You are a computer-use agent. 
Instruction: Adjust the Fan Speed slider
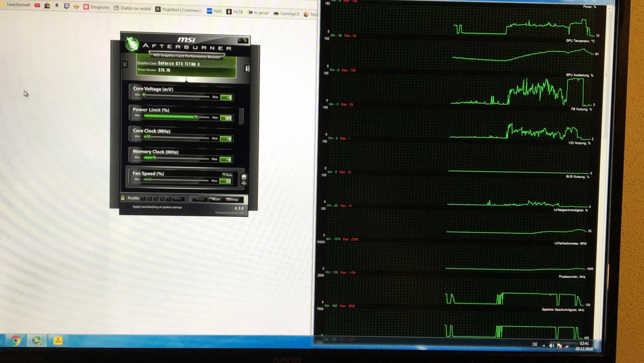(x=176, y=180)
